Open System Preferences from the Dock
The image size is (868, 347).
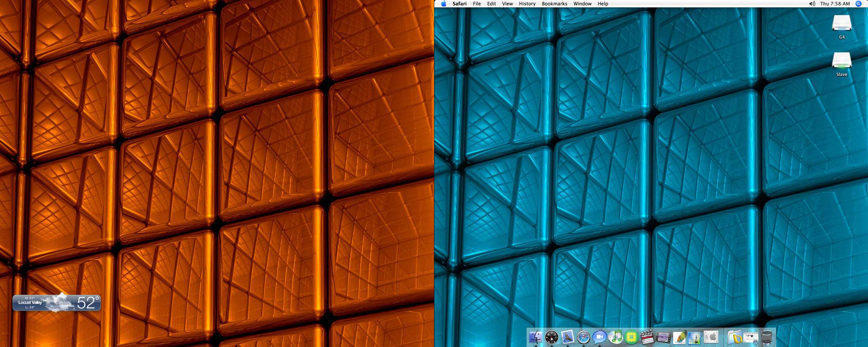711,337
